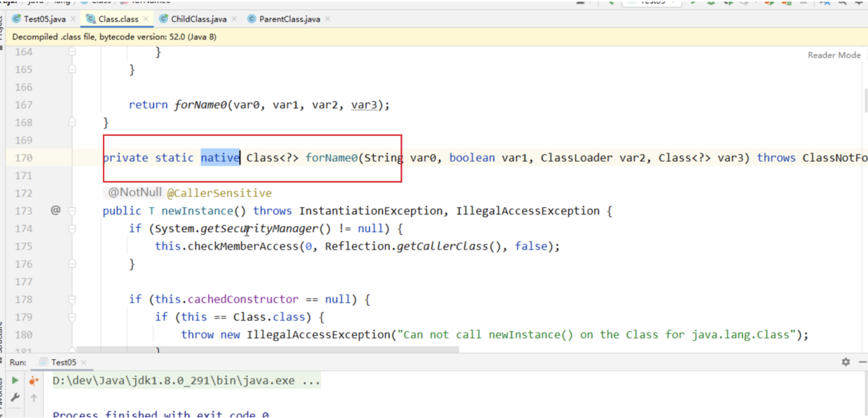This screenshot has width=868, height=418.
Task: Click line number 170 in gutter
Action: tap(24, 158)
